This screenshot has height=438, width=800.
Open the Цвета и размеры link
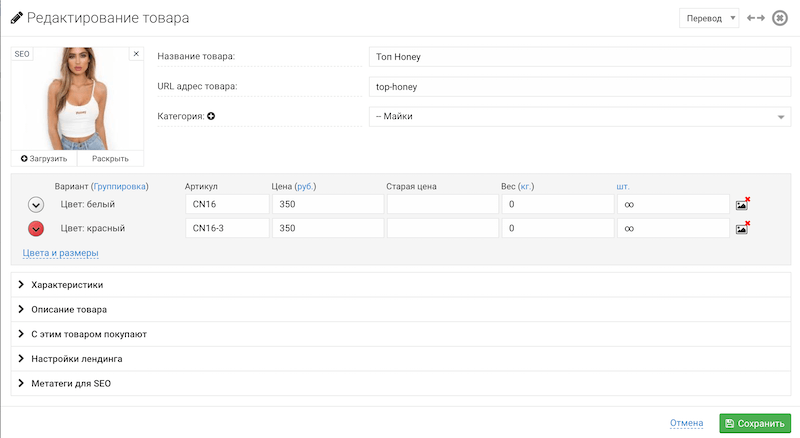[x=60, y=253]
